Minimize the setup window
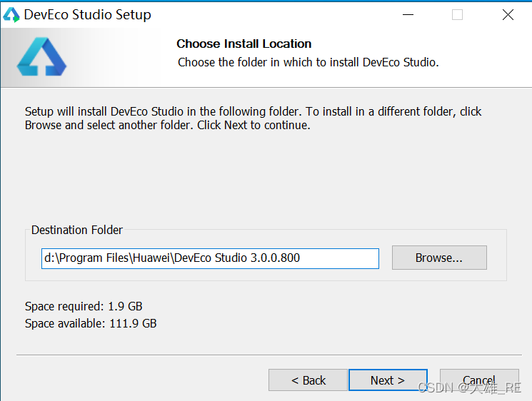Image resolution: width=532 pixels, height=401 pixels. pos(408,15)
